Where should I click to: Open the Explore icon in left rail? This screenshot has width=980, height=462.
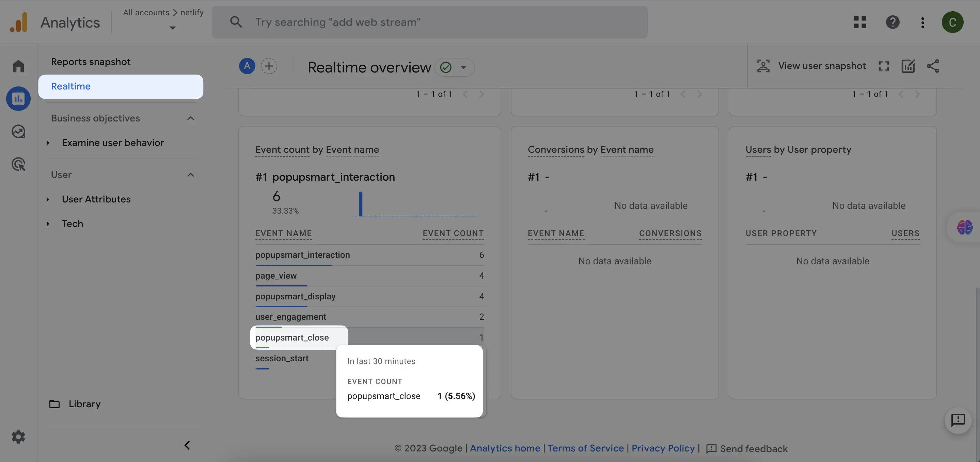[18, 132]
